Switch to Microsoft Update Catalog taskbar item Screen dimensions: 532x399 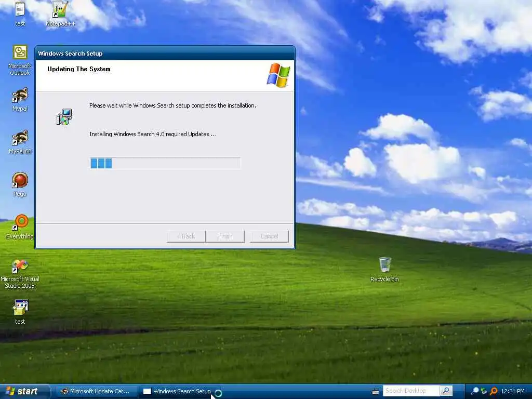[x=96, y=391]
